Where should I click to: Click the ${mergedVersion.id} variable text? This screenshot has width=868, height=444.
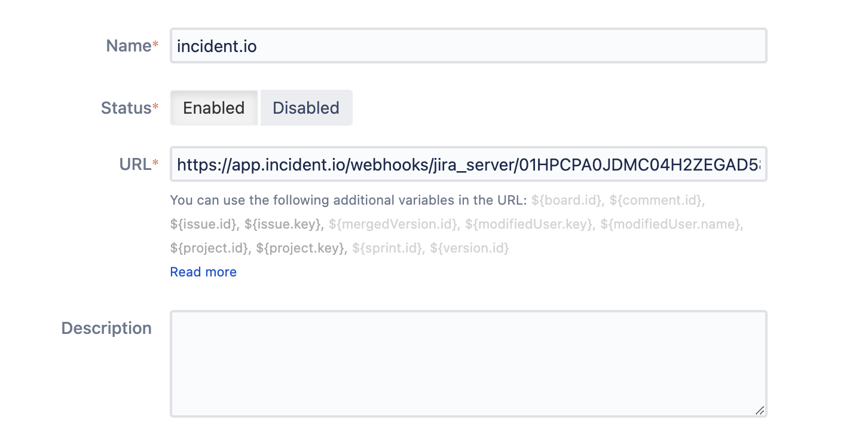coord(393,224)
